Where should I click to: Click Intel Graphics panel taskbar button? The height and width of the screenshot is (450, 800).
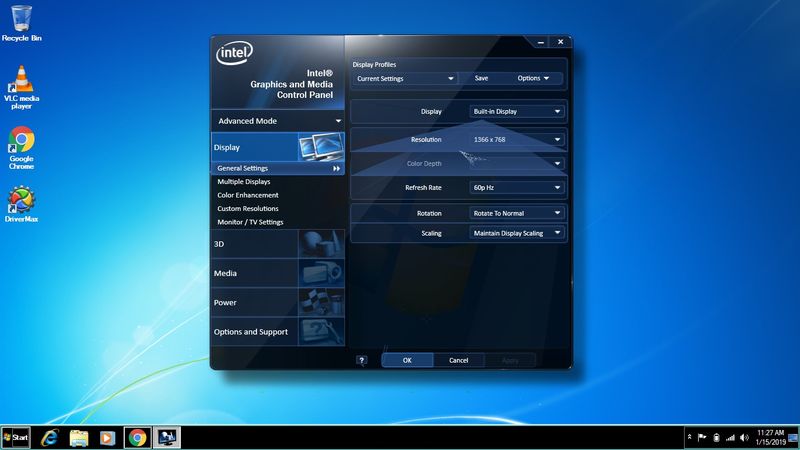(x=167, y=438)
